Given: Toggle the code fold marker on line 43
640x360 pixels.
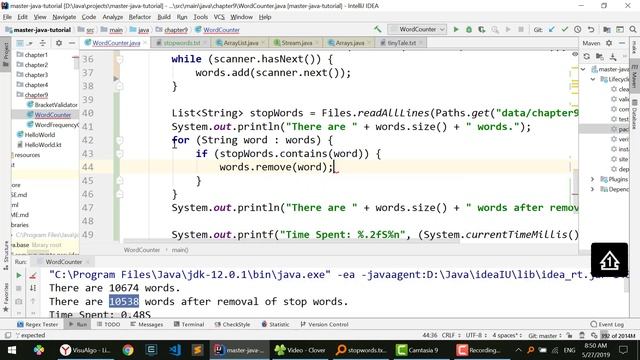Looking at the screenshot, I should 119,154.
